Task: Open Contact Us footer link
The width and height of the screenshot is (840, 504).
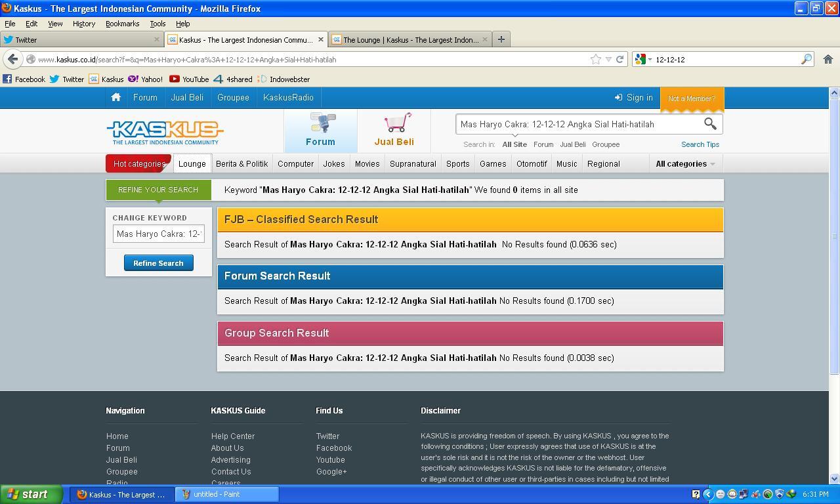Action: pyautogui.click(x=231, y=471)
